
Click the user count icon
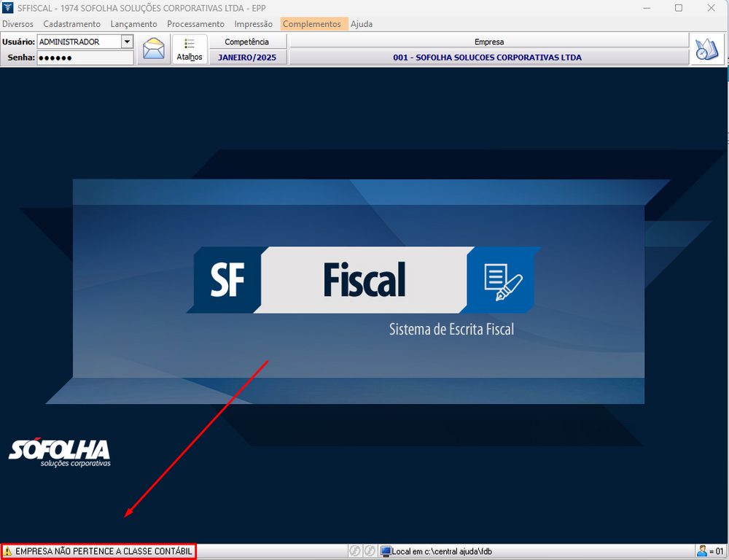pyautogui.click(x=702, y=552)
